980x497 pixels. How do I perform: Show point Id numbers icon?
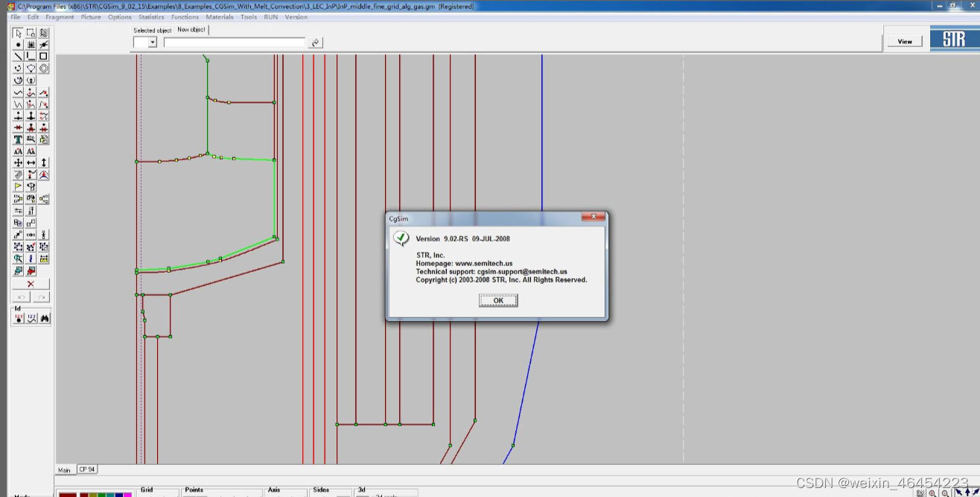[18, 318]
